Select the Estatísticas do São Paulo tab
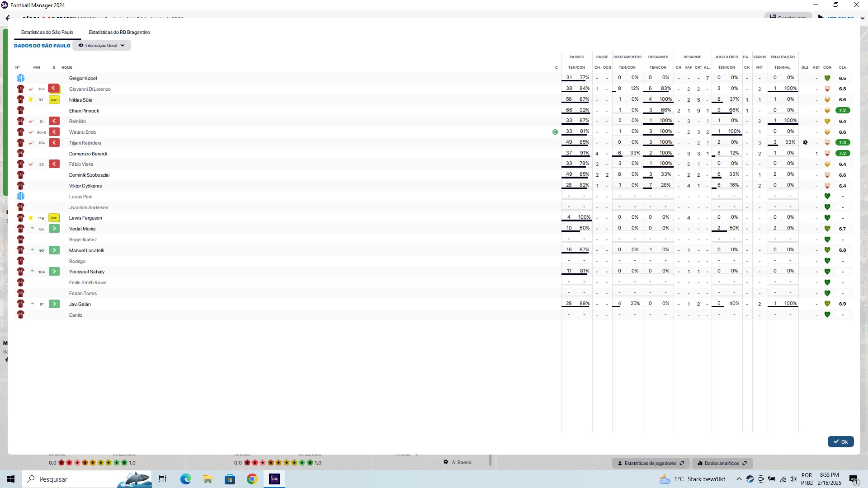Viewport: 868px width, 488px height. pos(47,32)
